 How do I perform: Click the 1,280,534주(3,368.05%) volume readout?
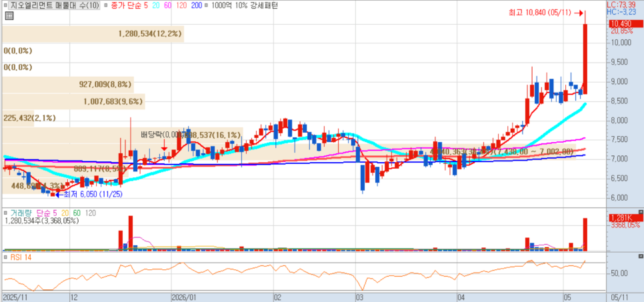[x=42, y=221]
